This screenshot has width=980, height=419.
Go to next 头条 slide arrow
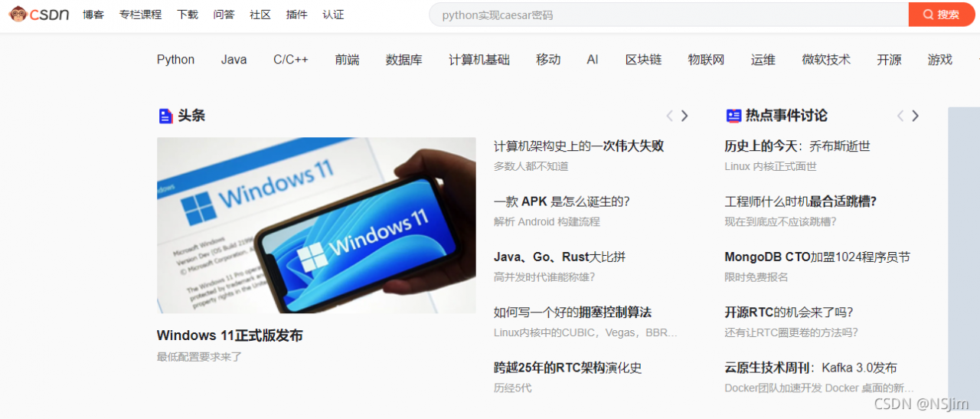click(684, 116)
